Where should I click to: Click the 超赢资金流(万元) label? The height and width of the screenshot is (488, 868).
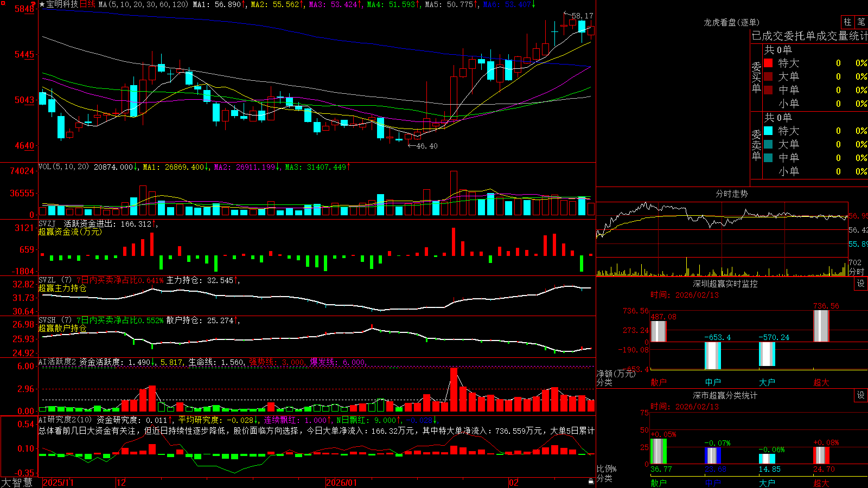coord(70,232)
